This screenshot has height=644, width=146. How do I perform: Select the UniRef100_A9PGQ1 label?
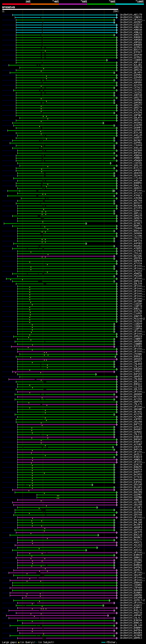[x=131, y=42]
